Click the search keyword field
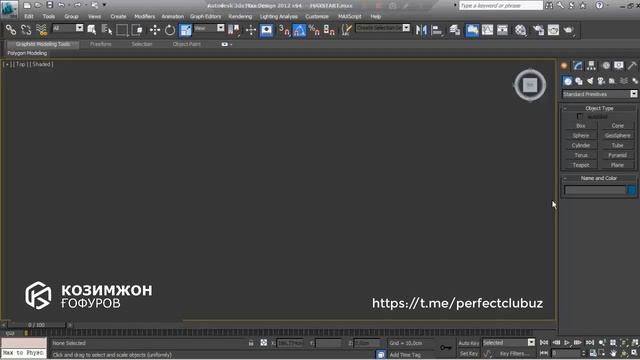This screenshot has height=360, width=640. 501,5
